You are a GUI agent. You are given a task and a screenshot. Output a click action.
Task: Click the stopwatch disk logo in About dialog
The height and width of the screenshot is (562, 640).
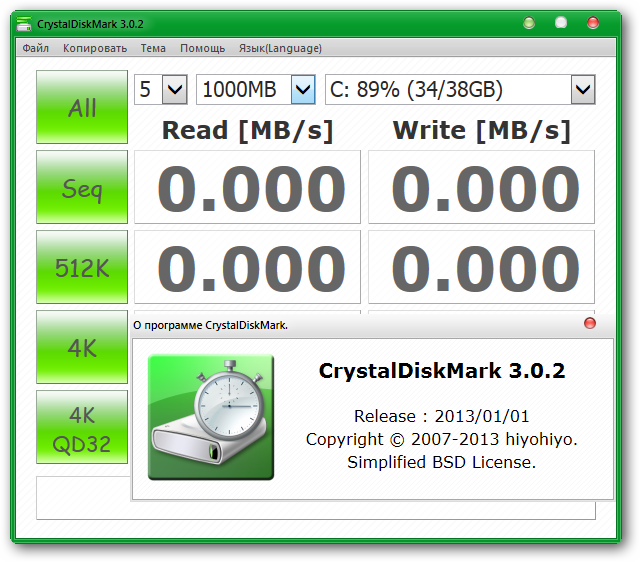[x=211, y=417]
